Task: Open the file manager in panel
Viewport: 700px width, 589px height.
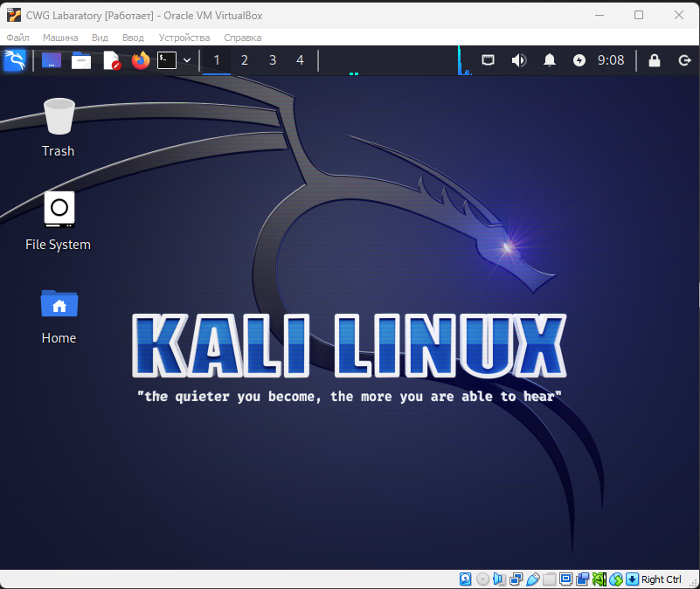Action: point(81,60)
